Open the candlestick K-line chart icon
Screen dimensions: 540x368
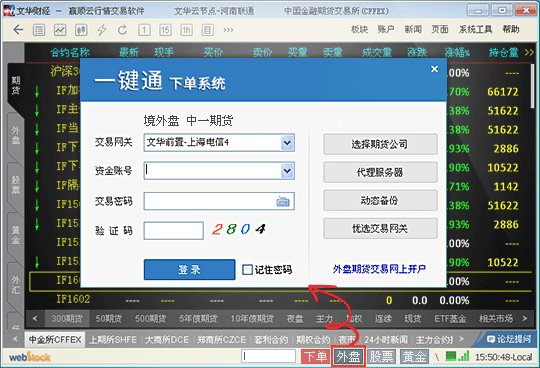pos(81,30)
